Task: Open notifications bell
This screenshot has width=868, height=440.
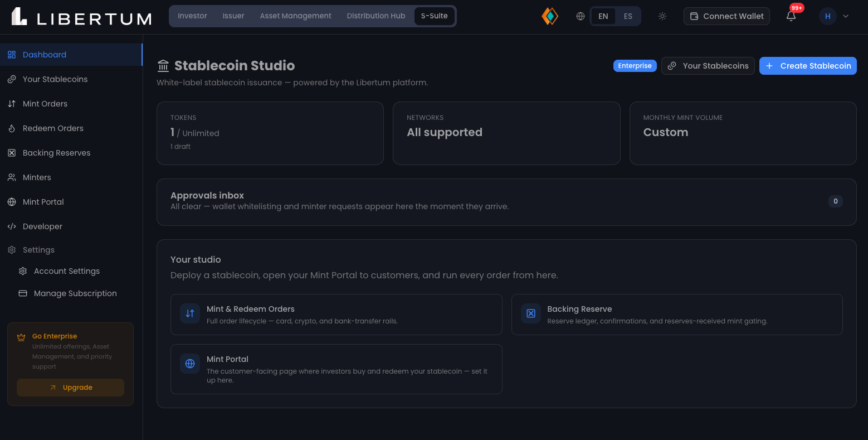Action: [791, 16]
